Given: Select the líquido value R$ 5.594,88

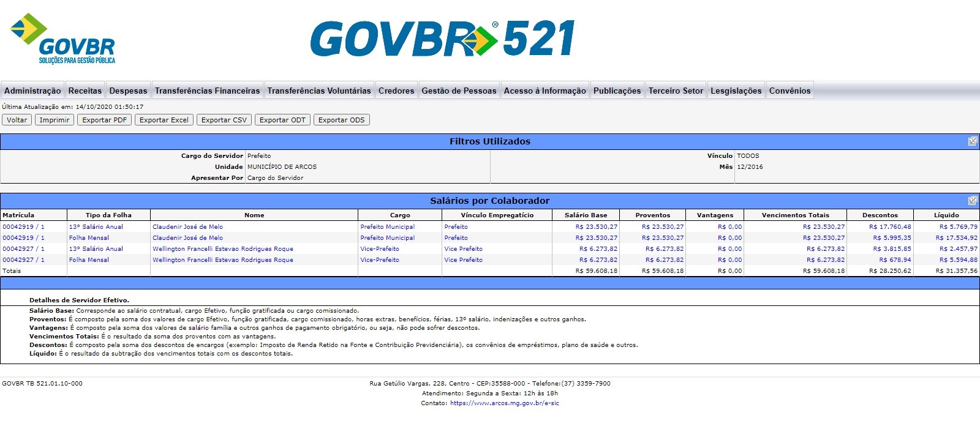Looking at the screenshot, I should (x=959, y=260).
